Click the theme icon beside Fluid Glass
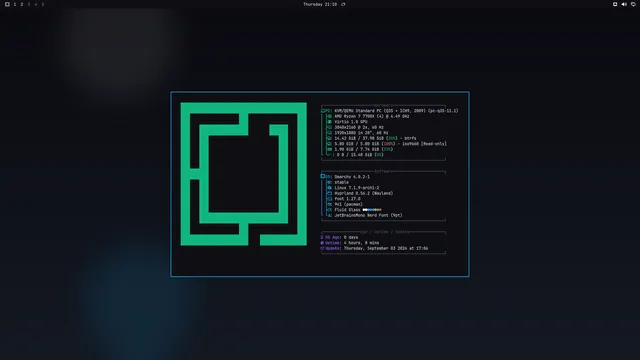This screenshot has width=640, height=360. [329, 210]
